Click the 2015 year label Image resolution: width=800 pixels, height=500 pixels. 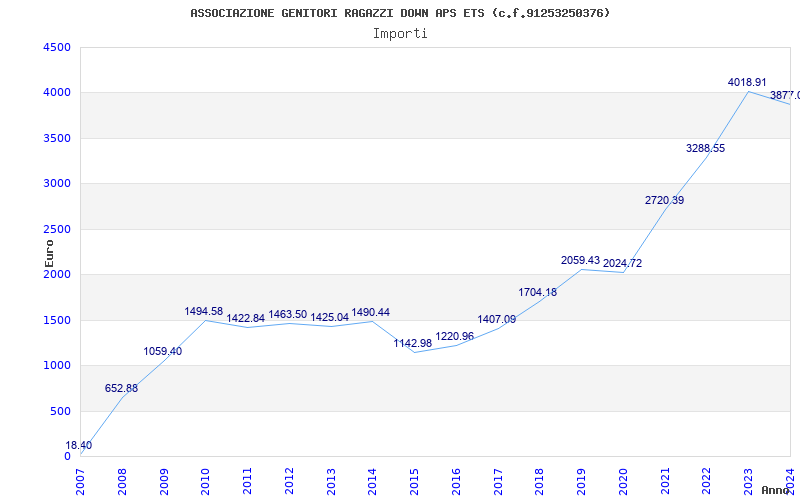pos(414,482)
